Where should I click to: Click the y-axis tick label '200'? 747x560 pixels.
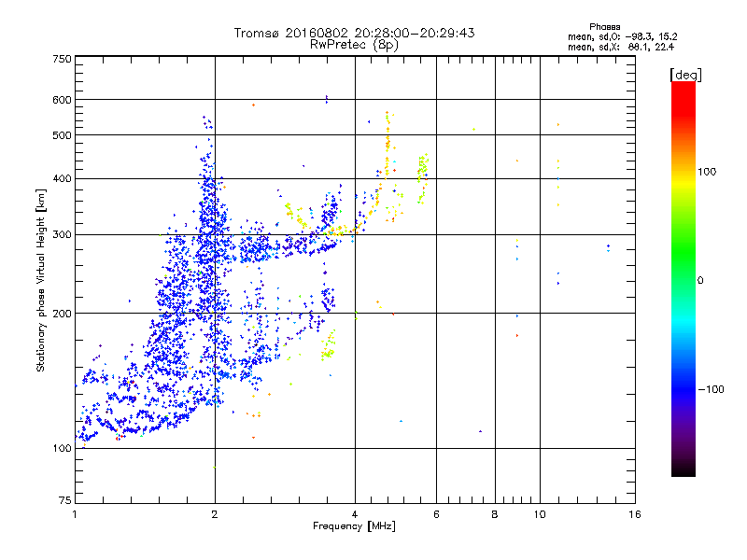[62, 314]
